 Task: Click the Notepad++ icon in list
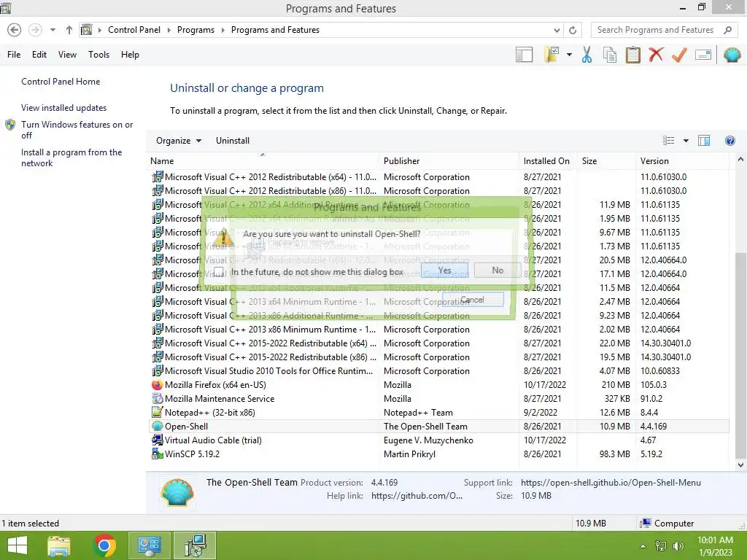pyautogui.click(x=158, y=413)
